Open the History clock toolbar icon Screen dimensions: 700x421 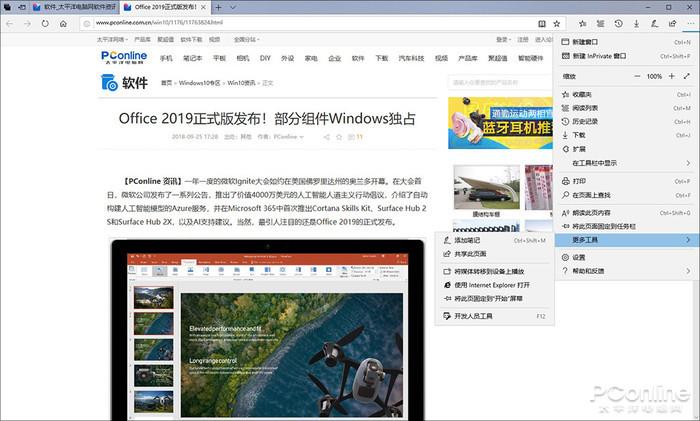pyautogui.click(x=618, y=24)
